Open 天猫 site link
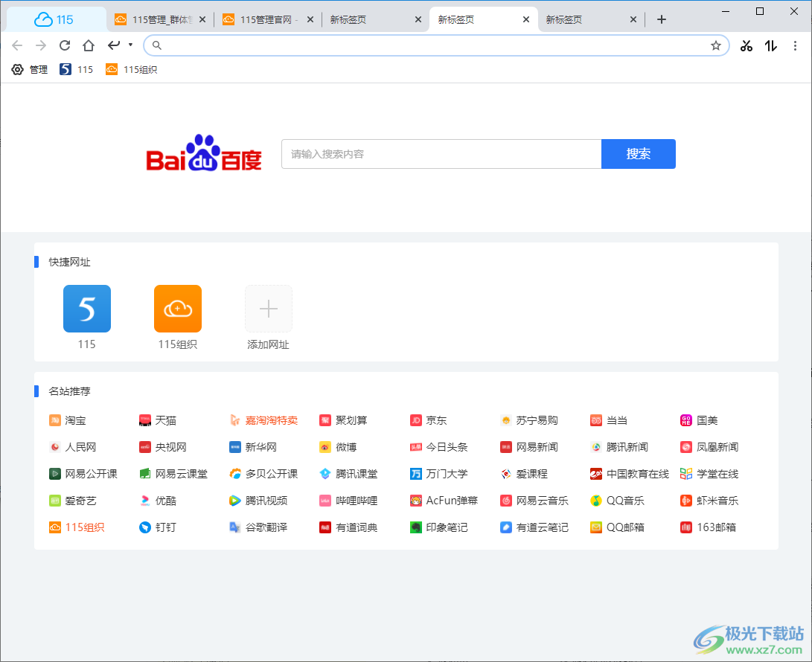Viewport: 812px width, 662px height. click(158, 420)
